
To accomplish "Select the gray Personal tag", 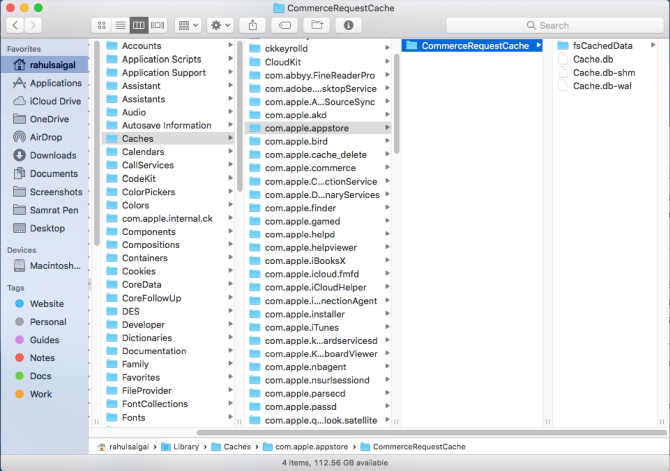I will 44,322.
